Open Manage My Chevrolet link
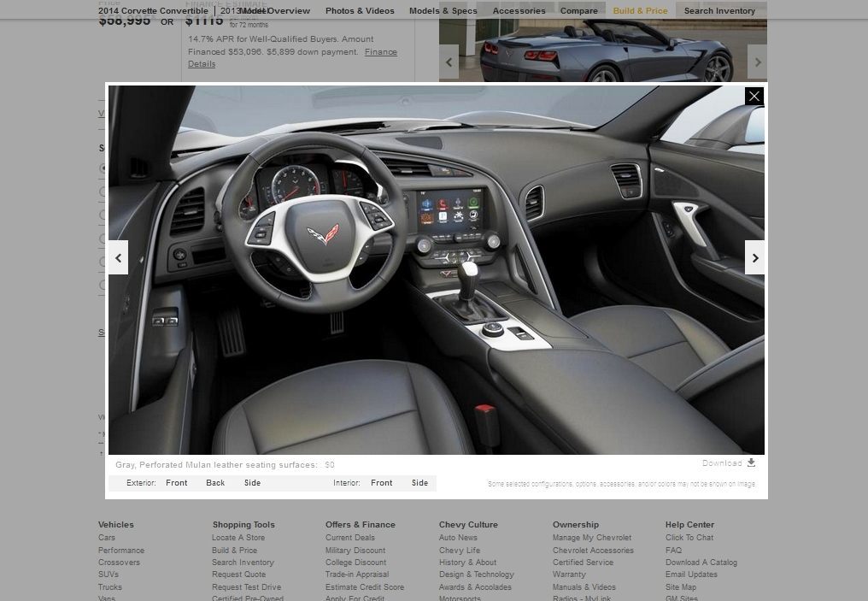The height and width of the screenshot is (601, 868). [x=592, y=537]
